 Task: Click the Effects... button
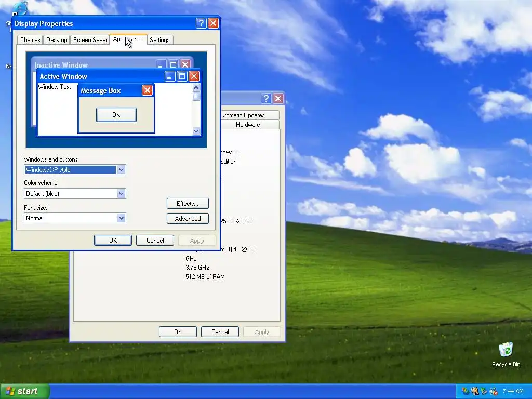pos(188,204)
